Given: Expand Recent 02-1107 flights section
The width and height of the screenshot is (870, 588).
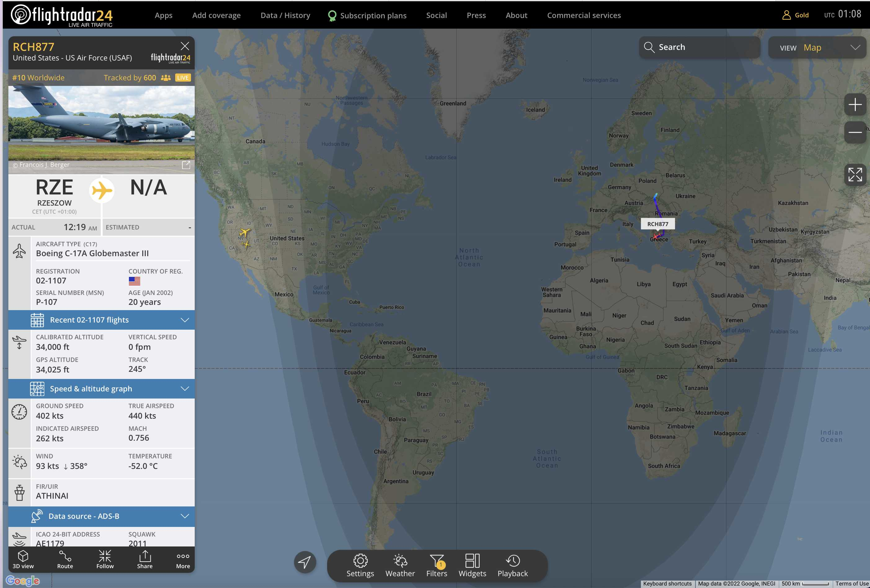Looking at the screenshot, I should click(x=101, y=320).
